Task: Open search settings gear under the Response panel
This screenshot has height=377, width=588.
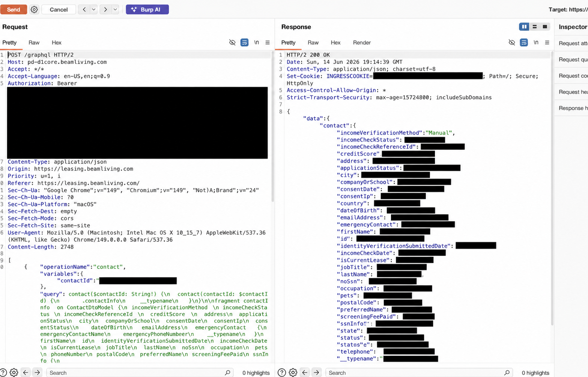Action: pos(293,372)
